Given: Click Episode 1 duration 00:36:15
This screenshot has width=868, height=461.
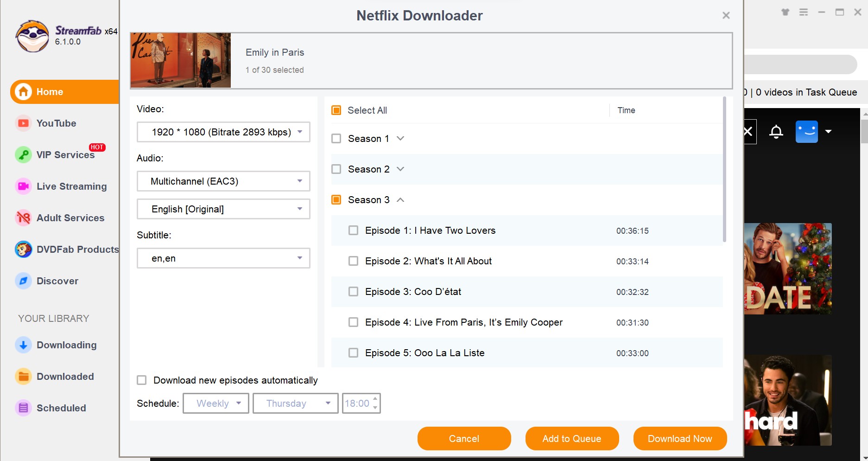Looking at the screenshot, I should 633,231.
